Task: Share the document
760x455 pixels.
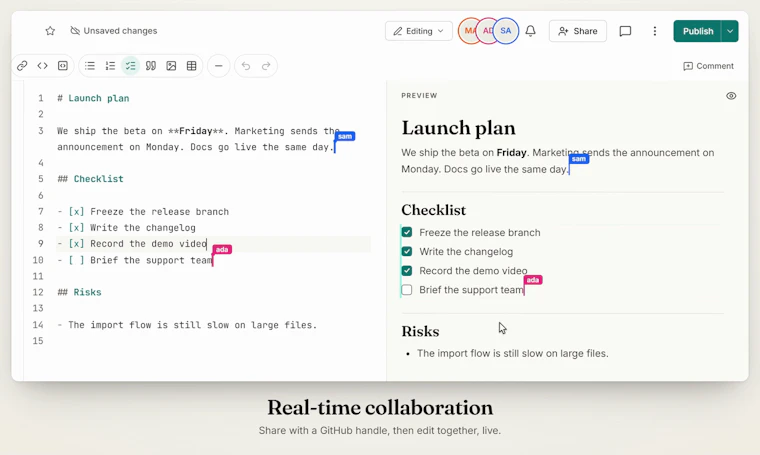Action: point(578,31)
